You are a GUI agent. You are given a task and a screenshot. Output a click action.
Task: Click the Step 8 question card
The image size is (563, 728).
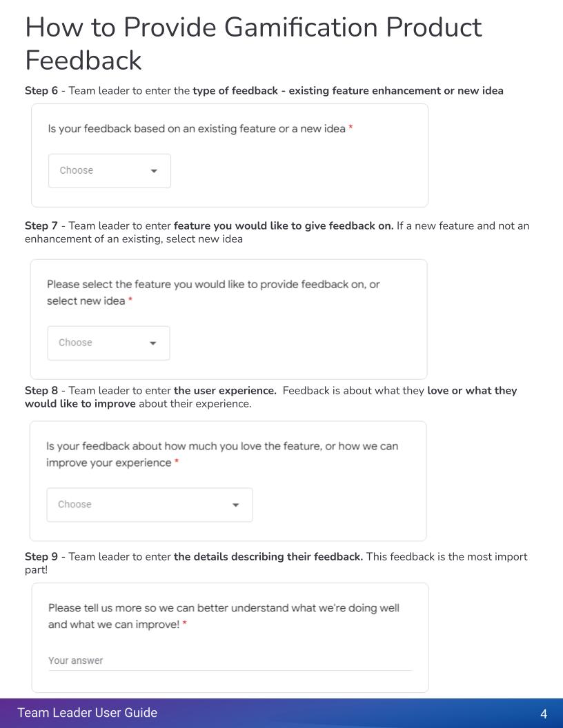tap(228, 481)
